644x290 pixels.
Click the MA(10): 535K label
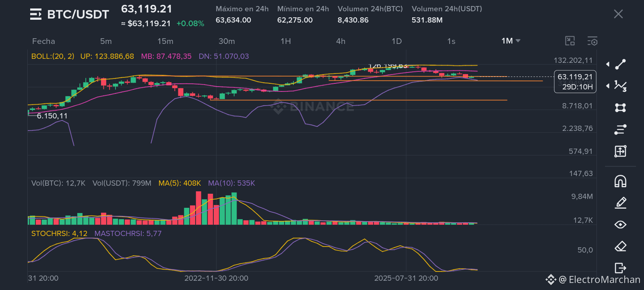[x=231, y=183]
